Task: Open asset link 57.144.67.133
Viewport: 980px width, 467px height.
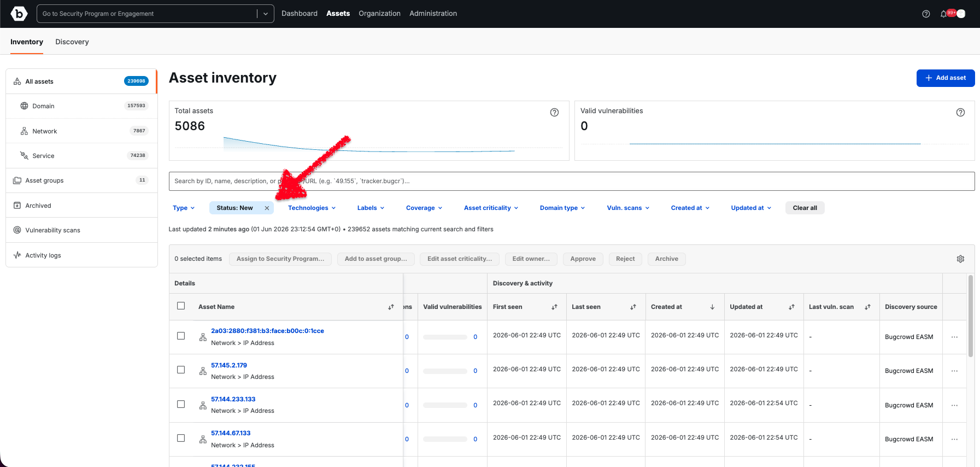Action: click(231, 433)
